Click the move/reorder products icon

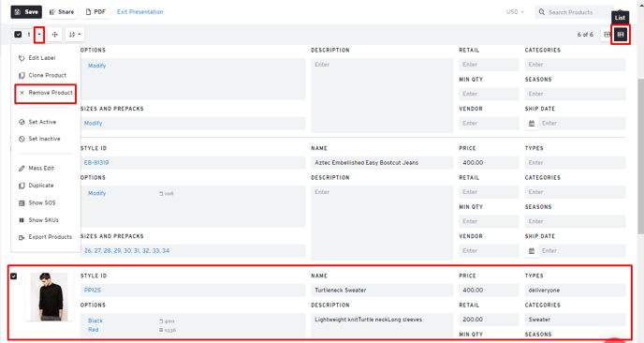[54, 35]
